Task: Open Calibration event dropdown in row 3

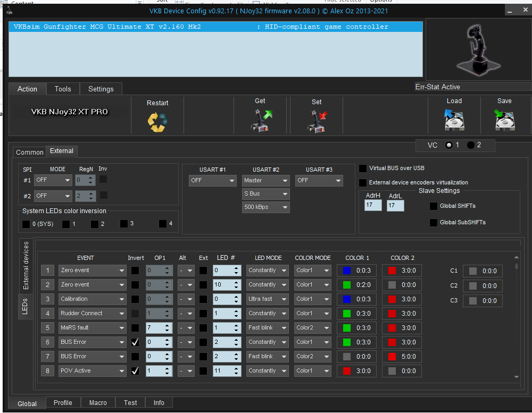Action: tap(92, 299)
